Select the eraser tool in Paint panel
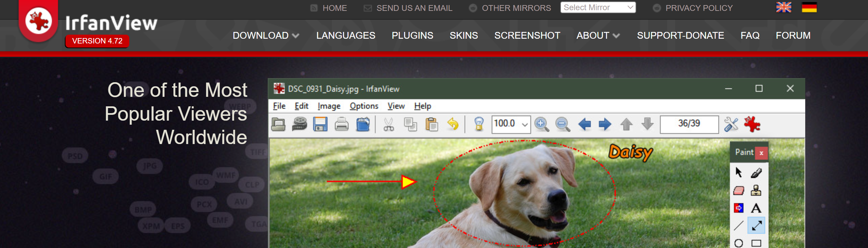This screenshot has width=868, height=248. pyautogui.click(x=739, y=191)
